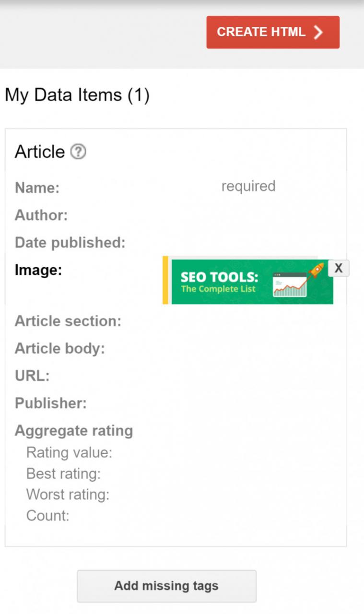This screenshot has height=614, width=364.
Task: Click the Article help question mark icon
Action: 78,152
